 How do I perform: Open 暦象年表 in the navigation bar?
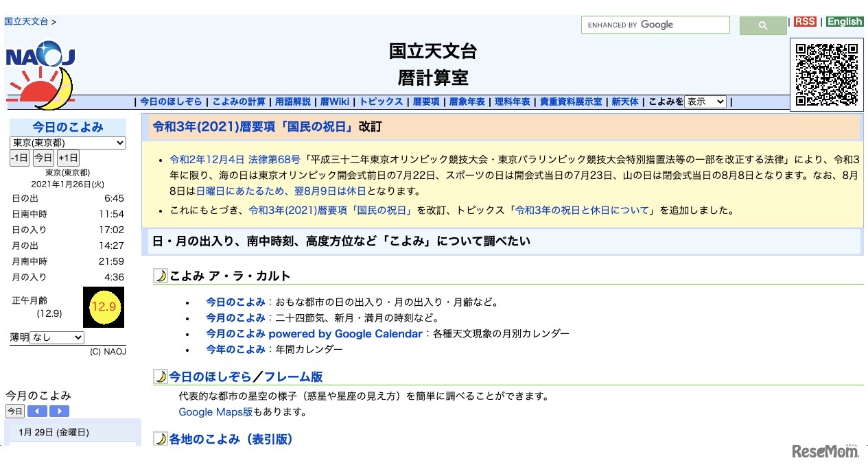coord(467,101)
